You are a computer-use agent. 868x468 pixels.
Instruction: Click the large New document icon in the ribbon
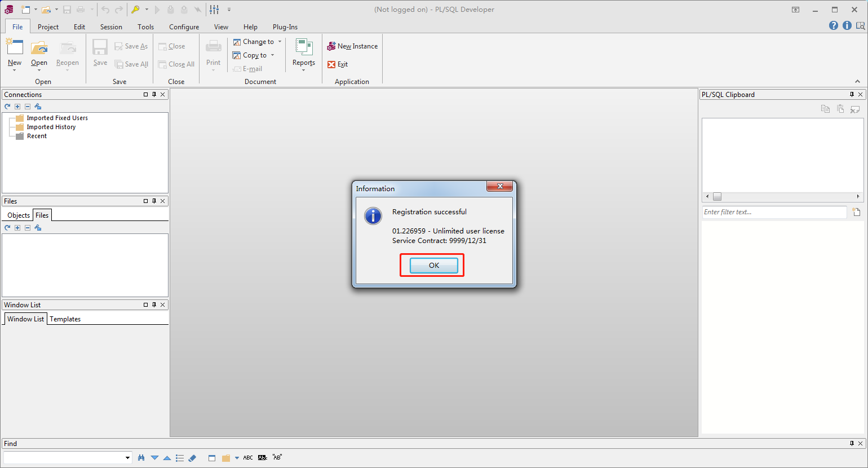[x=15, y=47]
